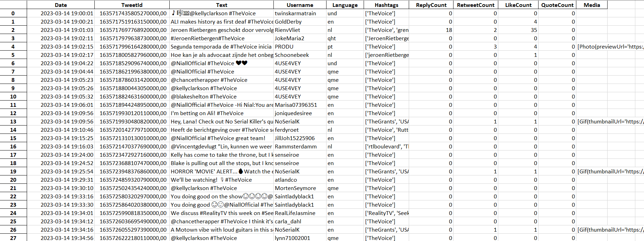Click text cell 'Blake is pulling out all the stops'
The width and height of the screenshot is (644, 241).
tap(221, 163)
